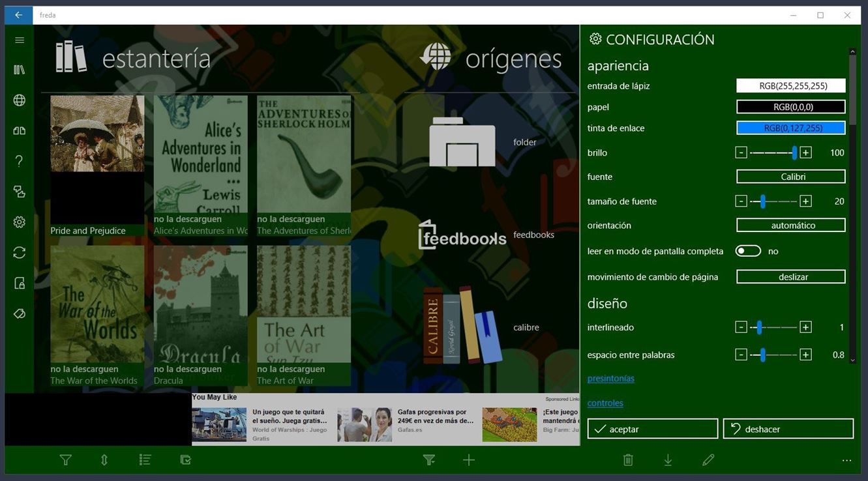
Task: Click the back arrow in the title bar
Action: tap(18, 15)
